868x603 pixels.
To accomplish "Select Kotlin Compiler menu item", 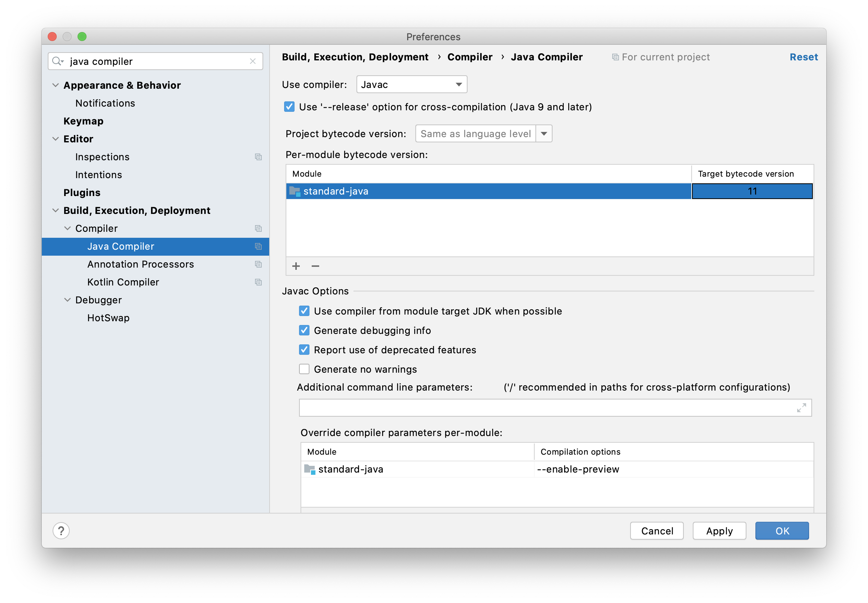I will tap(123, 281).
